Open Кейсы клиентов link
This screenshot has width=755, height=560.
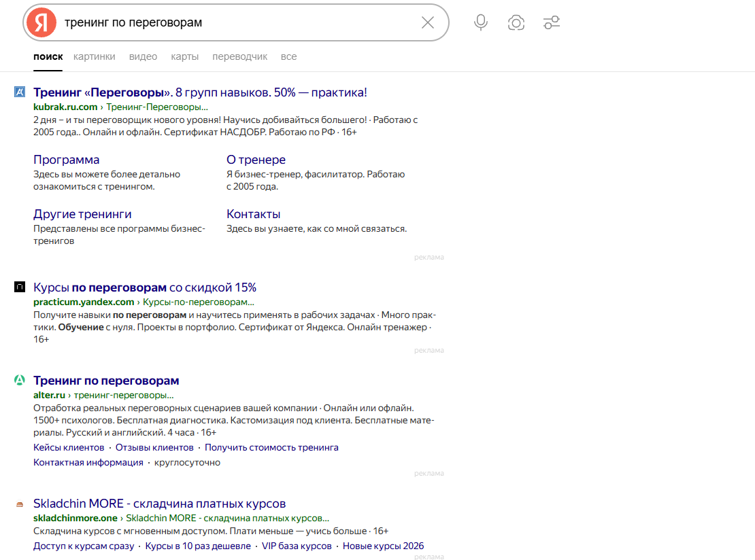pyautogui.click(x=69, y=447)
